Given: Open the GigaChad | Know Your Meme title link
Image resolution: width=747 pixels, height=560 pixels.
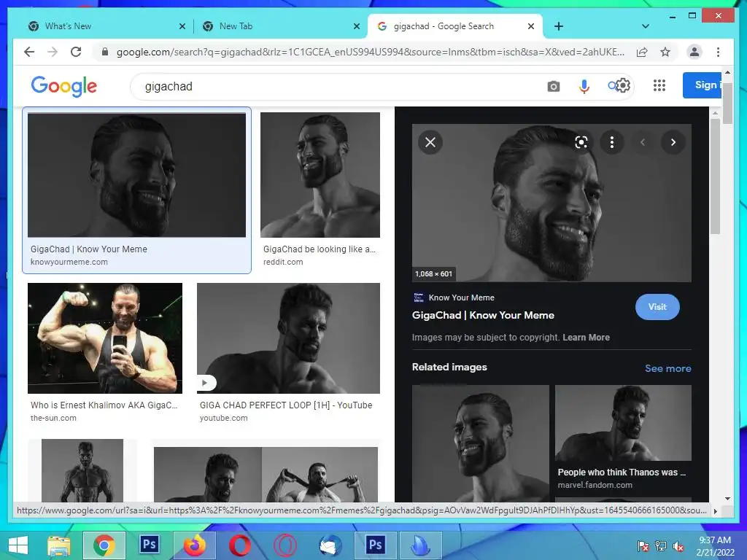Looking at the screenshot, I should click(483, 315).
